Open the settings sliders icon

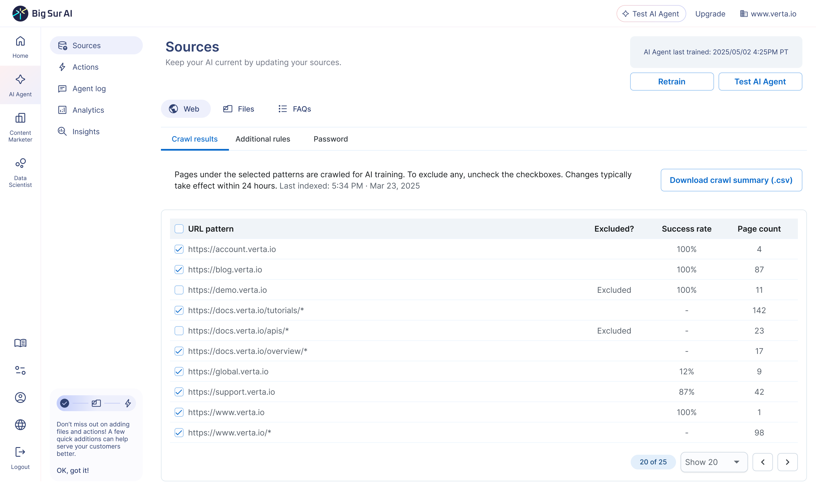click(x=20, y=370)
